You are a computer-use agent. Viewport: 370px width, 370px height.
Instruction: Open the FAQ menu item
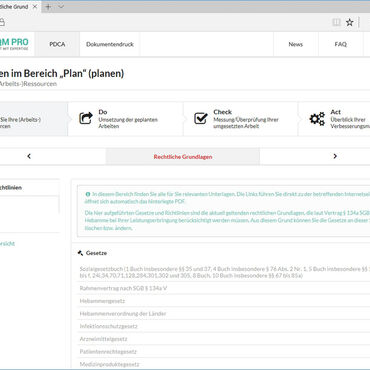[x=341, y=44]
